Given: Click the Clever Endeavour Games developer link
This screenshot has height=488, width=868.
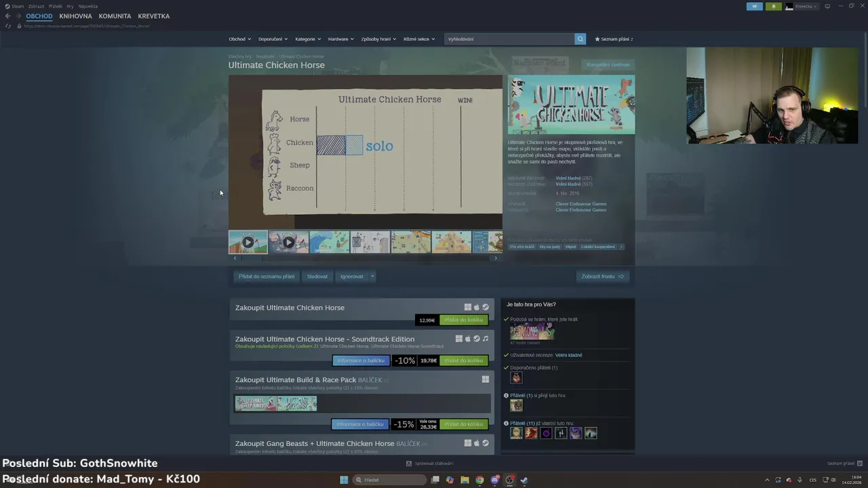Looking at the screenshot, I should [x=581, y=203].
